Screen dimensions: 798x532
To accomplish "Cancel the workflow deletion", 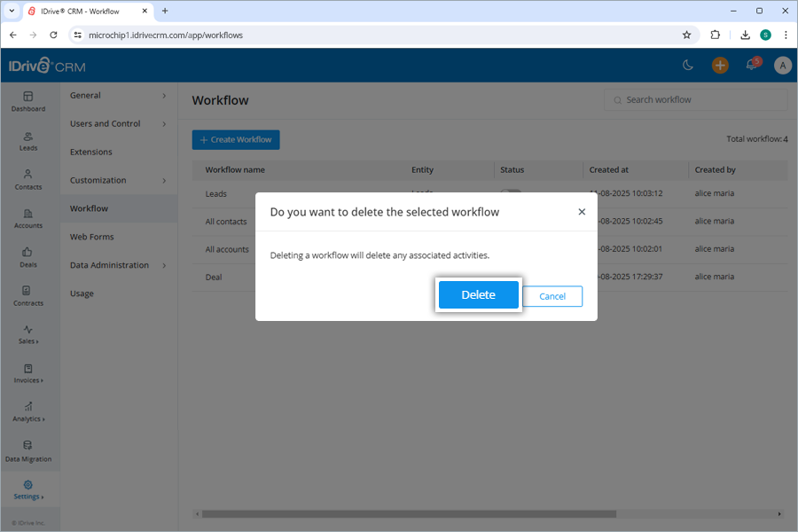I will click(552, 296).
